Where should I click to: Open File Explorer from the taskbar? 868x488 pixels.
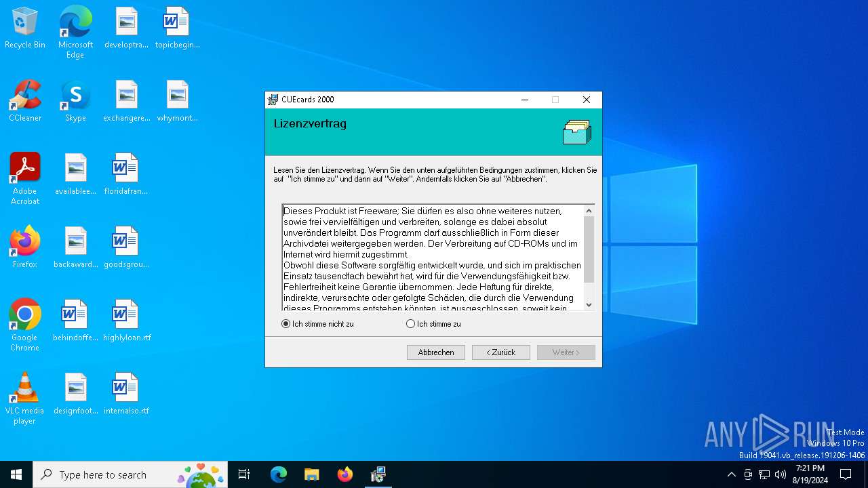[311, 474]
